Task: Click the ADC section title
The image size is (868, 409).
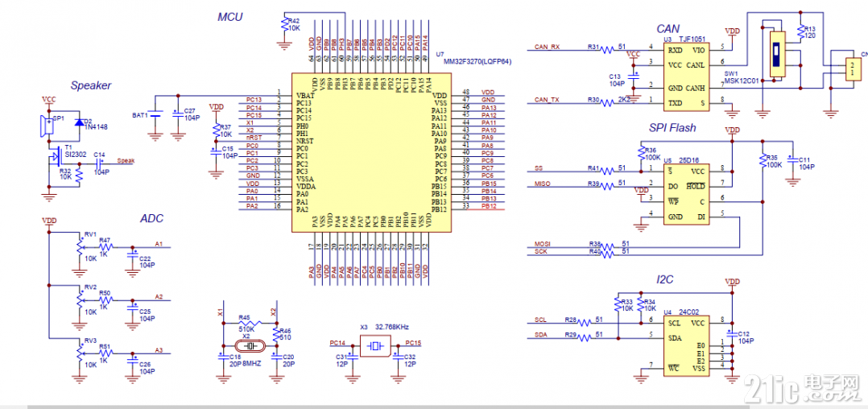Action: coord(151,218)
